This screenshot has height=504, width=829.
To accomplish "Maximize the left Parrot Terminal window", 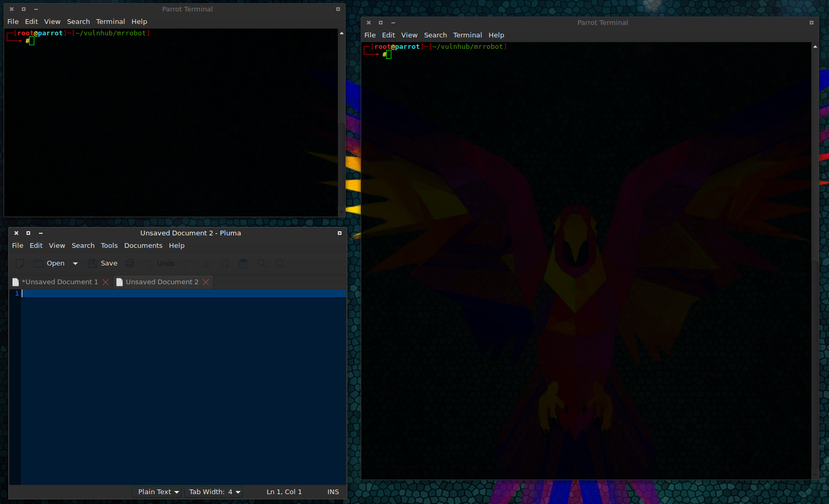I will tap(23, 9).
